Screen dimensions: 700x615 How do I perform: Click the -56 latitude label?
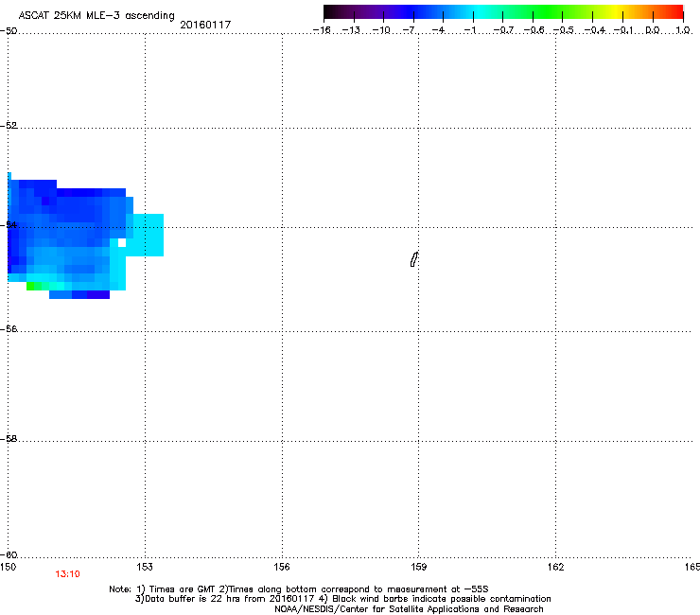coord(9,329)
